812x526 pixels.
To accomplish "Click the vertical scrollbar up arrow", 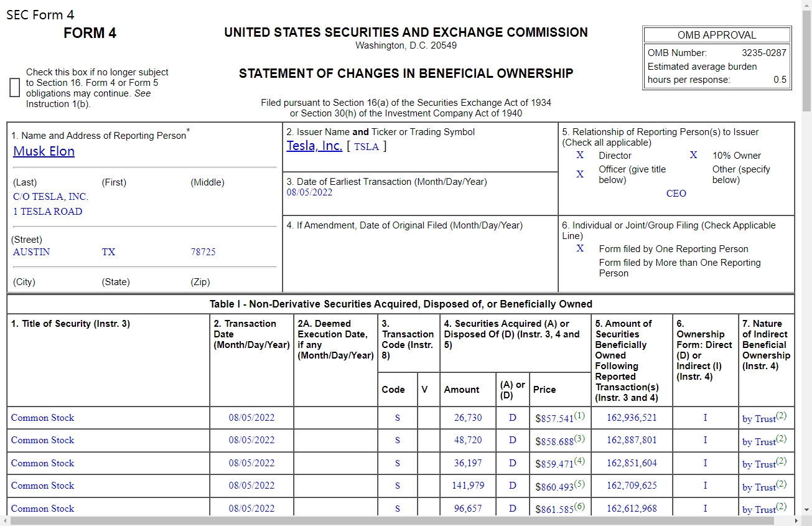I will (x=806, y=5).
